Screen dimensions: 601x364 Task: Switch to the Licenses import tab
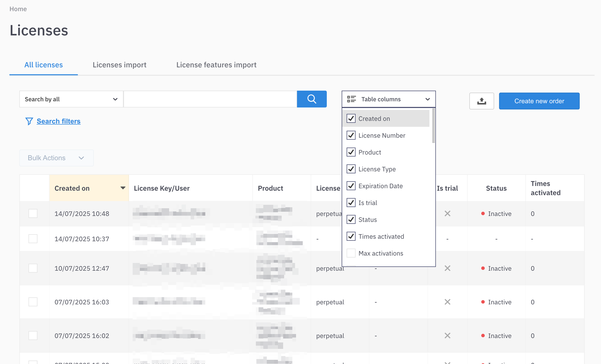[x=119, y=65]
